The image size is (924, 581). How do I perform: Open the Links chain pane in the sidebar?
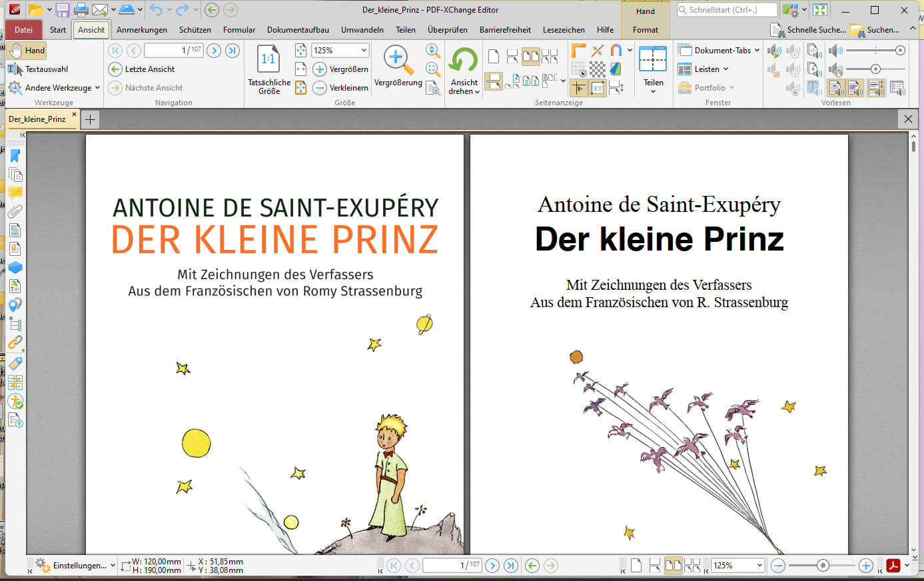click(15, 343)
